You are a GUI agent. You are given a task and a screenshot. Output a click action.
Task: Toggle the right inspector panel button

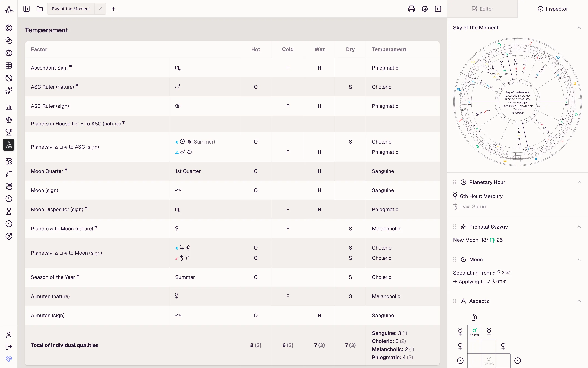[x=438, y=9]
